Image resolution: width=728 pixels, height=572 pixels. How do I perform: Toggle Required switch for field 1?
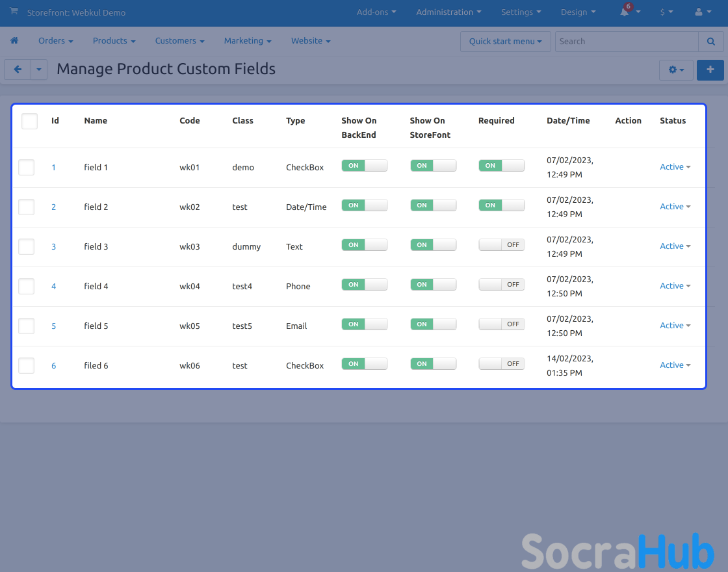tap(501, 166)
